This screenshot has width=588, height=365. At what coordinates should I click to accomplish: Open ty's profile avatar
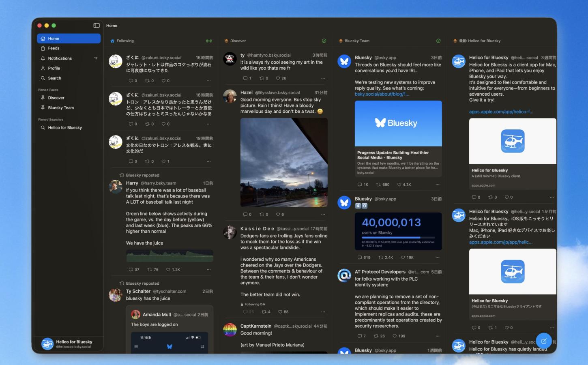coord(230,59)
